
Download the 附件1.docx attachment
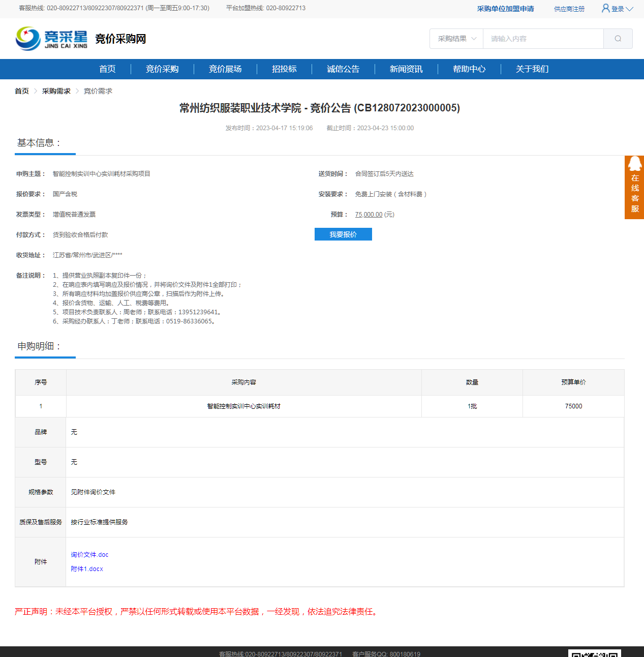87,569
